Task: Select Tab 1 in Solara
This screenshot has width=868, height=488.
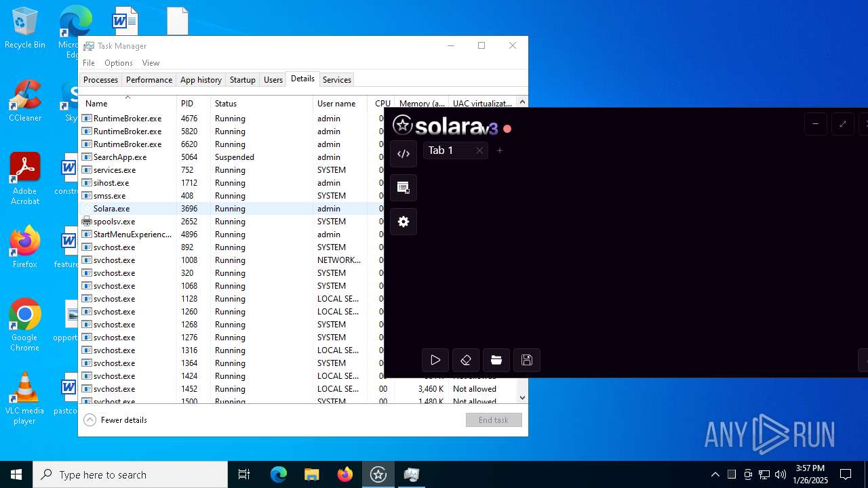Action: pos(455,150)
